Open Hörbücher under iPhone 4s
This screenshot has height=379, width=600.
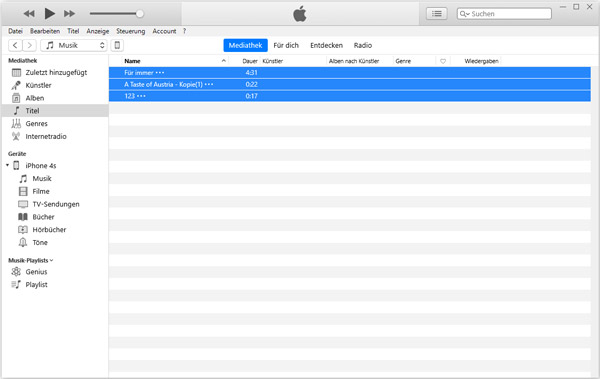[x=49, y=229]
